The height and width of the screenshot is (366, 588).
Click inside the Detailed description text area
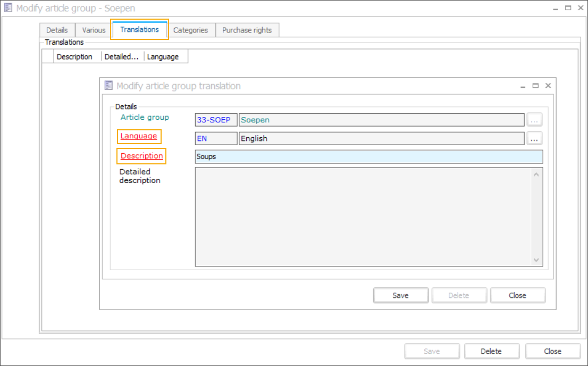(364, 217)
